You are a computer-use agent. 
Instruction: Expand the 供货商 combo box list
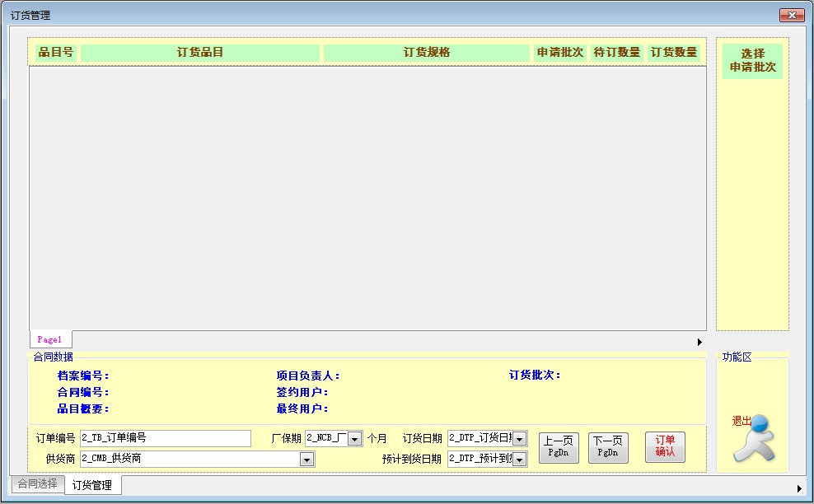tap(306, 459)
